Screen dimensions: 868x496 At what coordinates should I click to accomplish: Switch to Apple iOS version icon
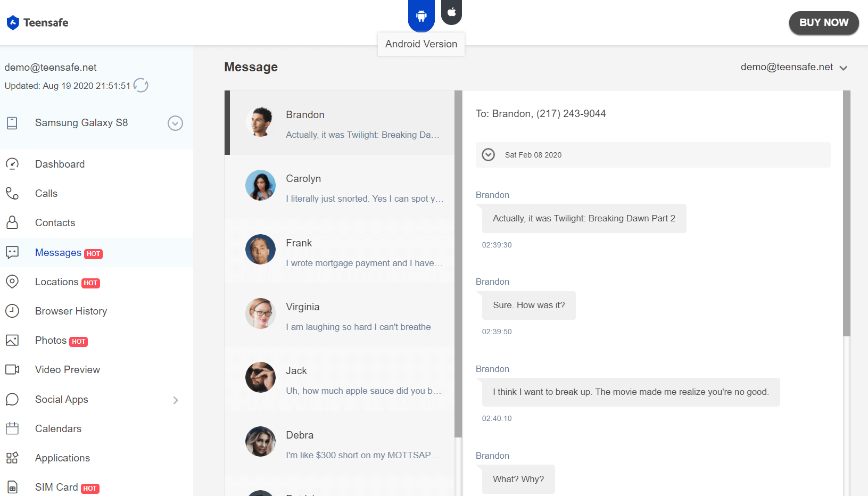click(451, 12)
